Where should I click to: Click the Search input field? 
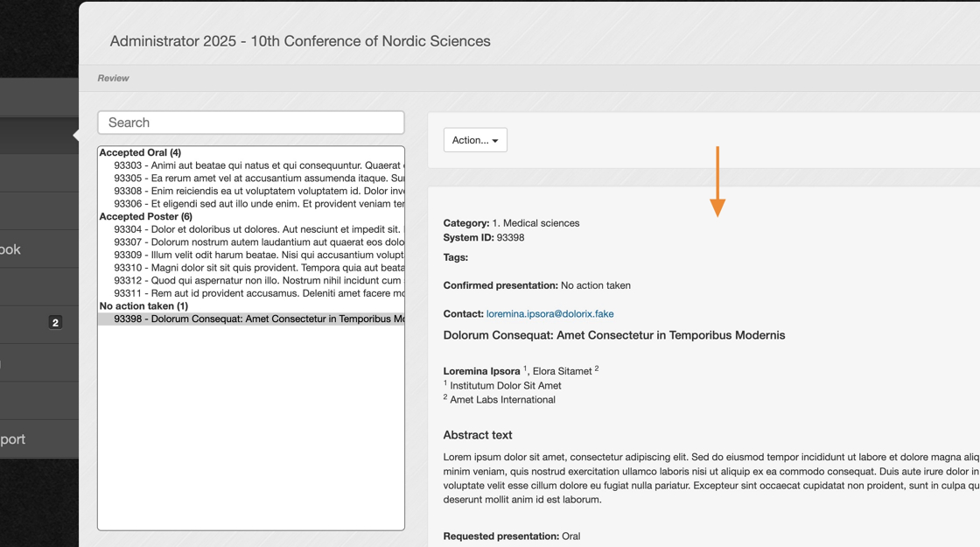[250, 123]
